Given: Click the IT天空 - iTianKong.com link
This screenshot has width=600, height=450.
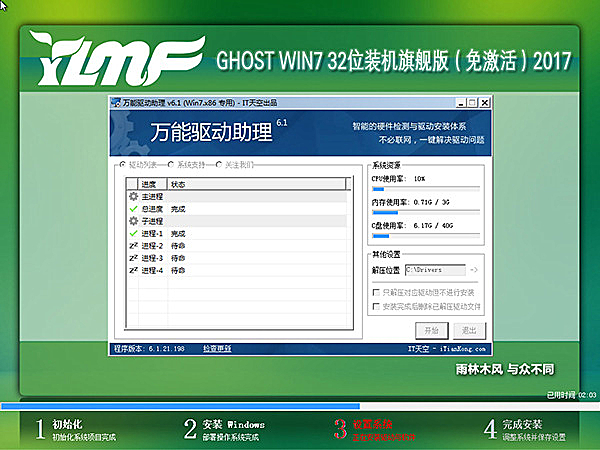Looking at the screenshot, I should tap(447, 349).
